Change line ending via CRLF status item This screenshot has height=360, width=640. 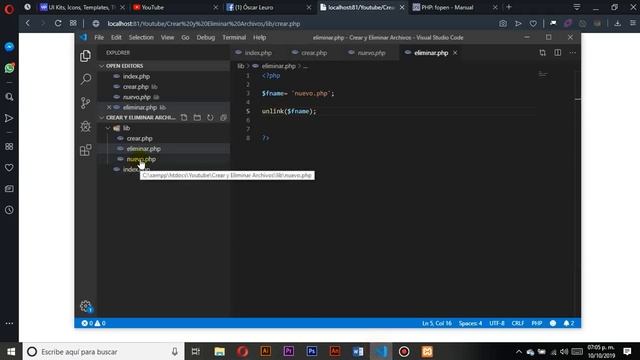[x=518, y=323]
